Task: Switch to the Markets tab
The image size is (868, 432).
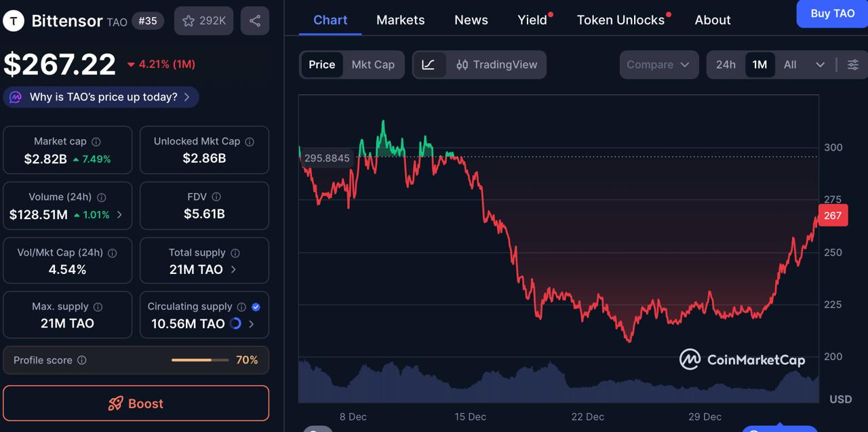Action: (x=400, y=20)
